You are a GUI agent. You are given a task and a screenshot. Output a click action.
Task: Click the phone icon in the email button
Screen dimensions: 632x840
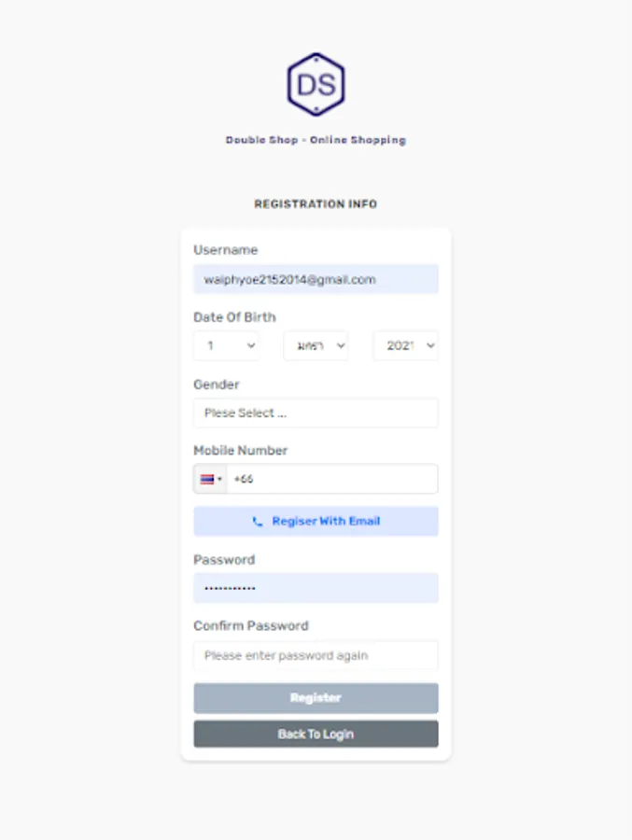[x=258, y=522]
